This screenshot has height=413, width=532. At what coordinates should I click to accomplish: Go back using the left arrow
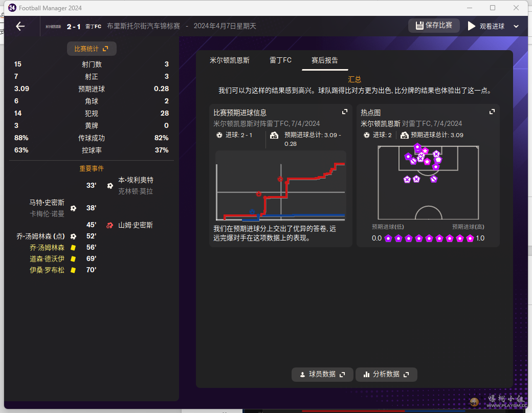pos(20,26)
